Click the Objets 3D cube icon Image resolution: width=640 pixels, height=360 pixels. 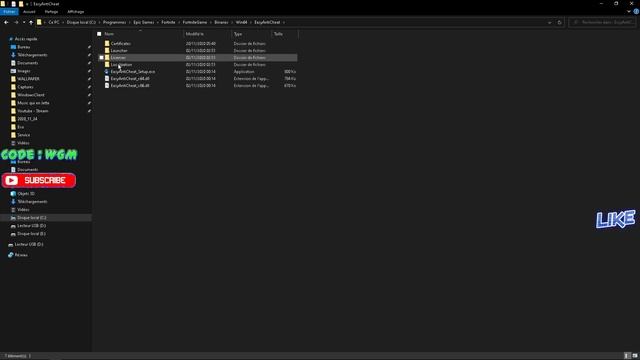[x=13, y=193]
